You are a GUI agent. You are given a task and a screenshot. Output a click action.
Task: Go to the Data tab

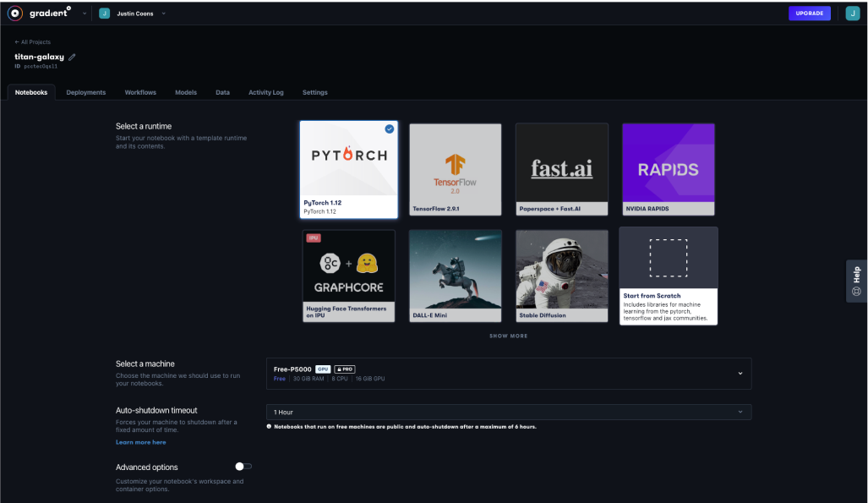222,92
